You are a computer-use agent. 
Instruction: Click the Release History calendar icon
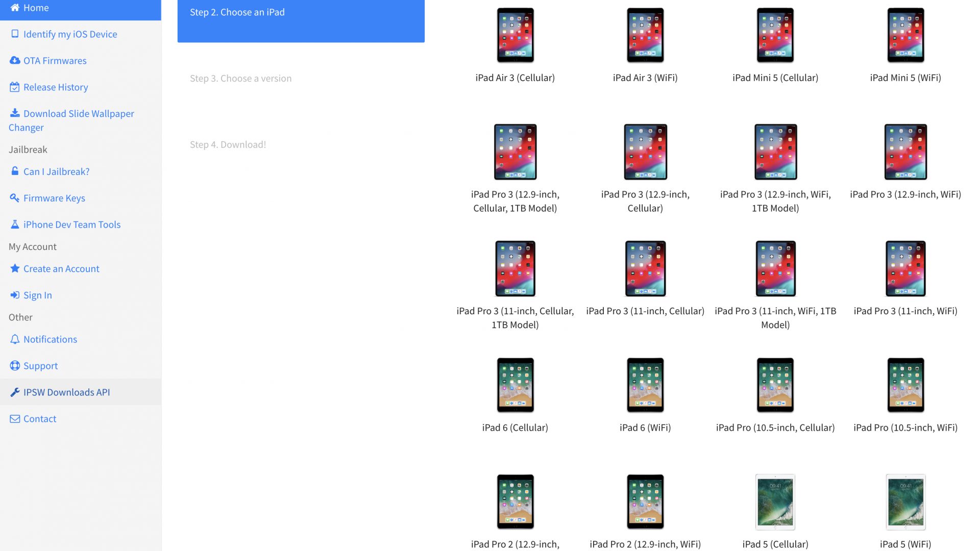tap(15, 87)
